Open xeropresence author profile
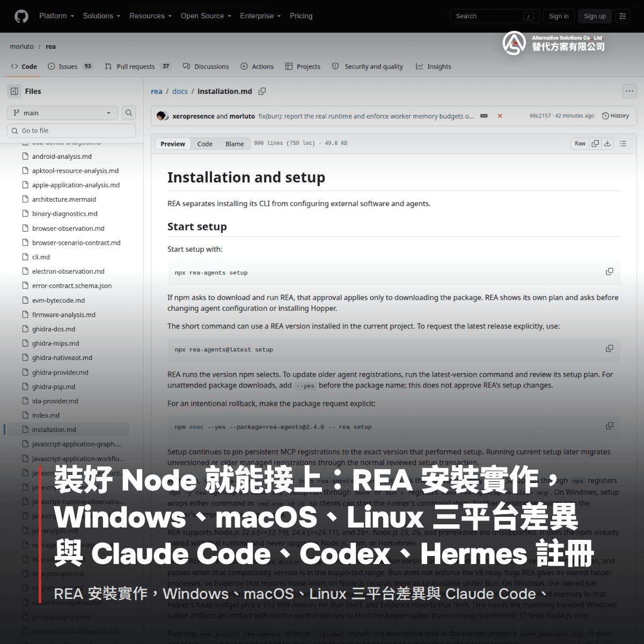 (x=193, y=116)
